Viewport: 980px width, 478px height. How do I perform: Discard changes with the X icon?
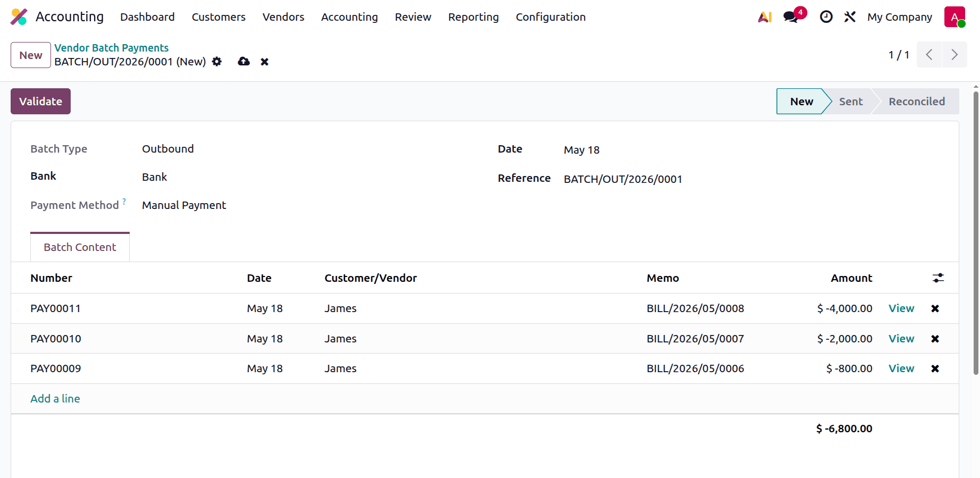(265, 62)
